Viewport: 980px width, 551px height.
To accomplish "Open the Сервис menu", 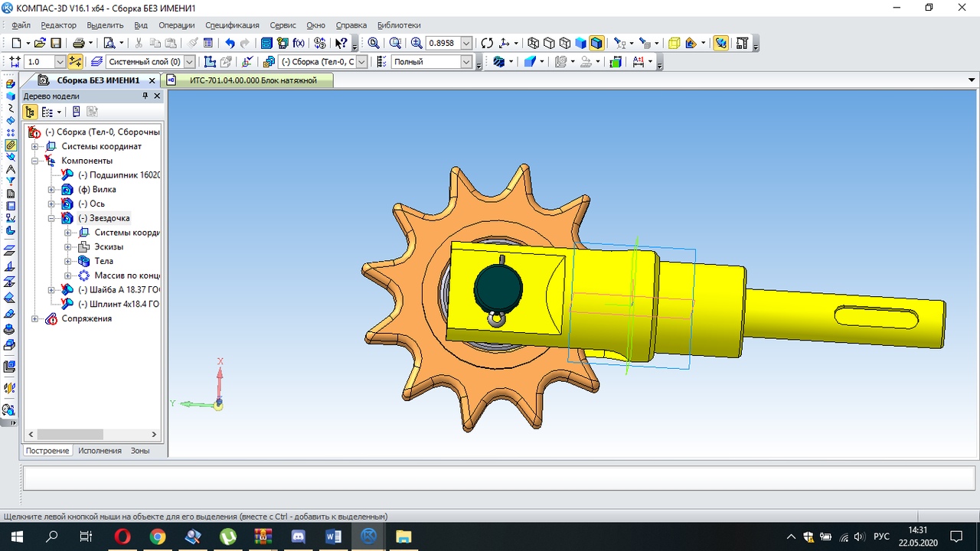I will tap(283, 25).
